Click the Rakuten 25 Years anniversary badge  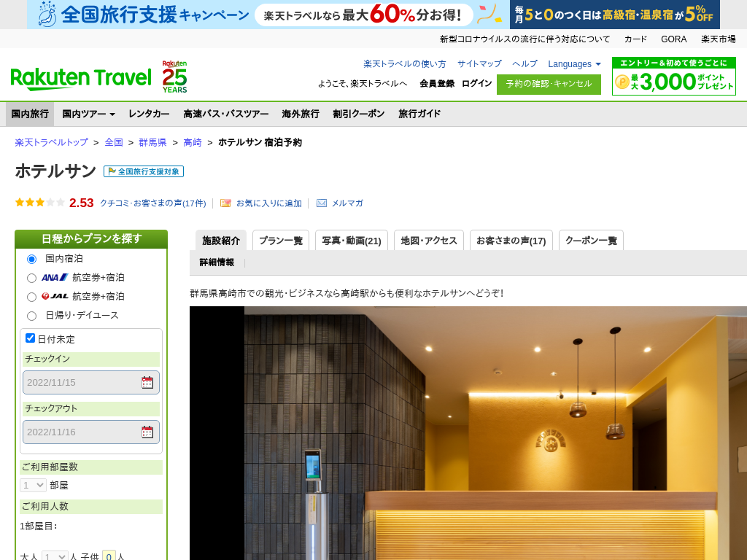click(174, 77)
